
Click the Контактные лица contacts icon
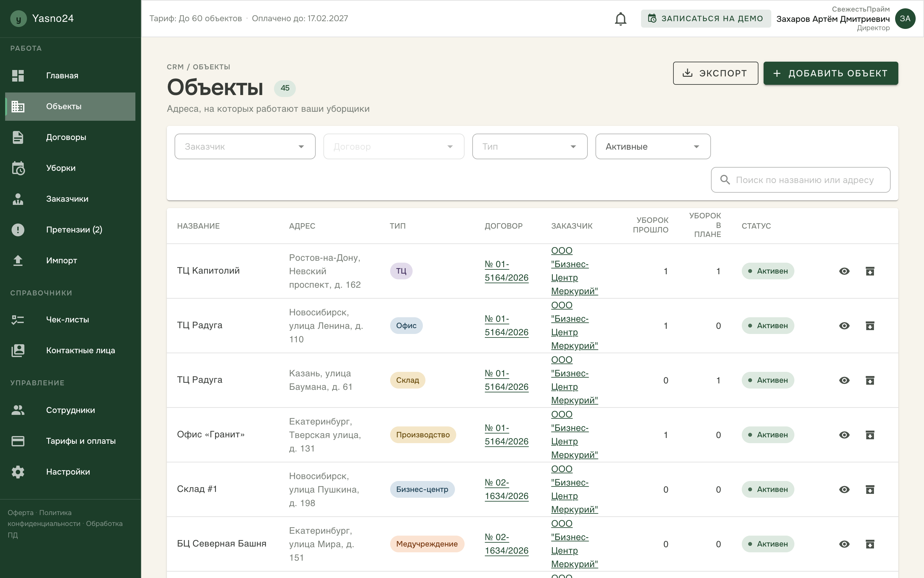pos(18,351)
